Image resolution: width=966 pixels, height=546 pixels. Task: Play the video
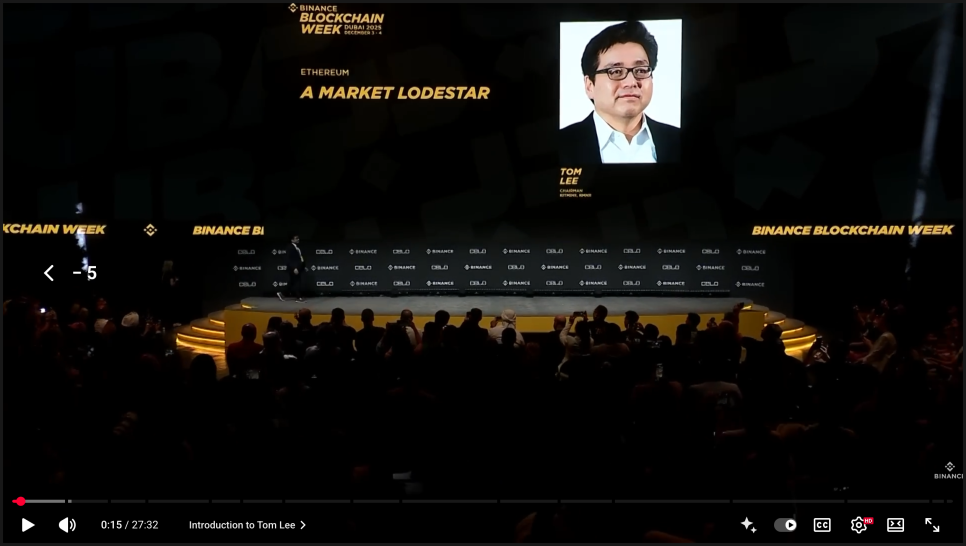click(x=28, y=525)
